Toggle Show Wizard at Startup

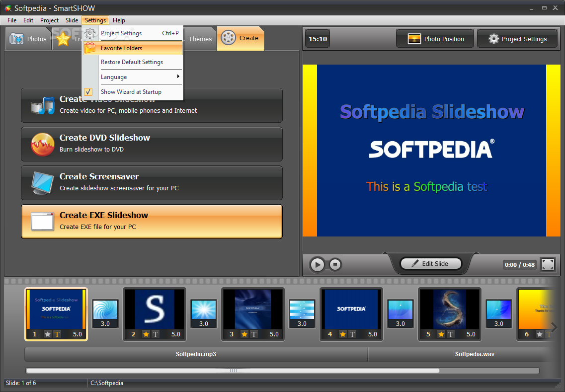(x=133, y=92)
